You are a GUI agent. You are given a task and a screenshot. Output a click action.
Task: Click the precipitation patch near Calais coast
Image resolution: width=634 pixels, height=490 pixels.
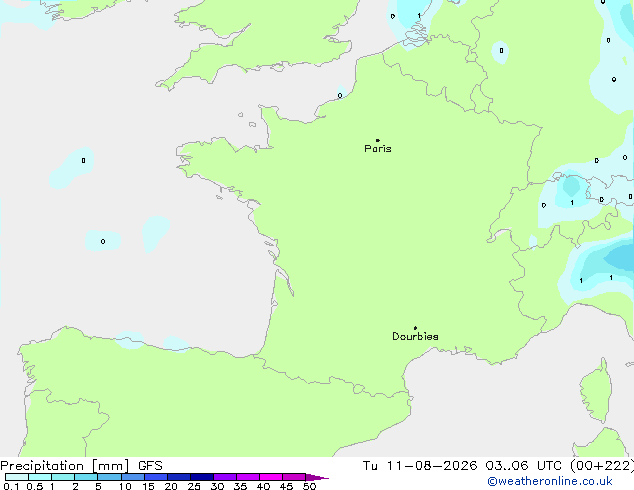342,92
